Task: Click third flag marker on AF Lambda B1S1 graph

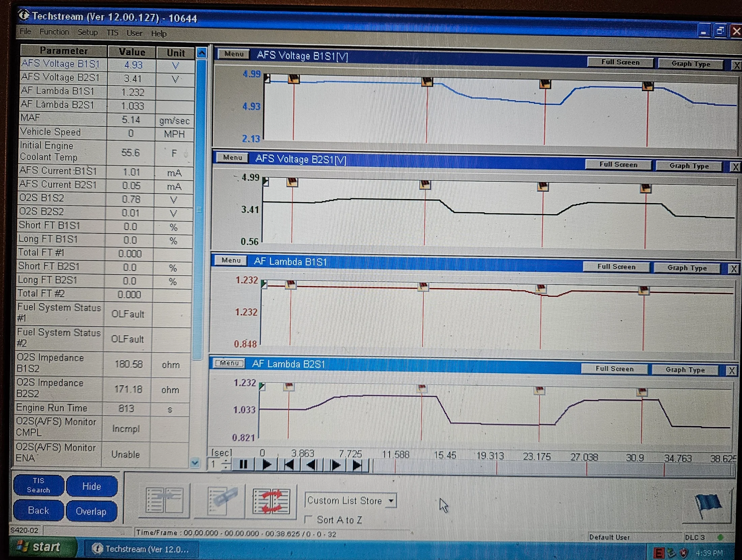Action: [541, 289]
